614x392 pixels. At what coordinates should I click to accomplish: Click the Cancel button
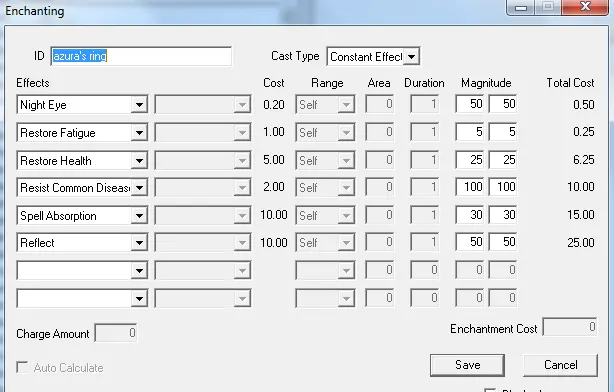pyautogui.click(x=560, y=365)
